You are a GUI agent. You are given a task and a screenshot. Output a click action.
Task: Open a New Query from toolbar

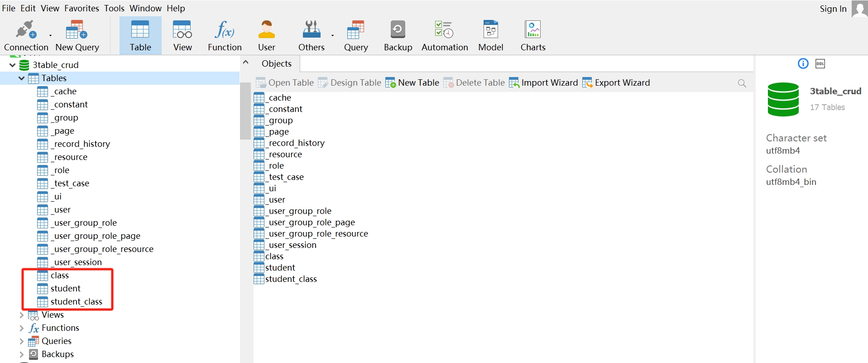coord(77,30)
